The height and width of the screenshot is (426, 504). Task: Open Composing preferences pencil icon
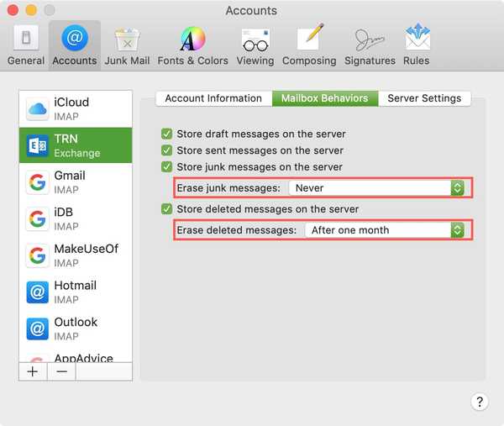click(310, 37)
